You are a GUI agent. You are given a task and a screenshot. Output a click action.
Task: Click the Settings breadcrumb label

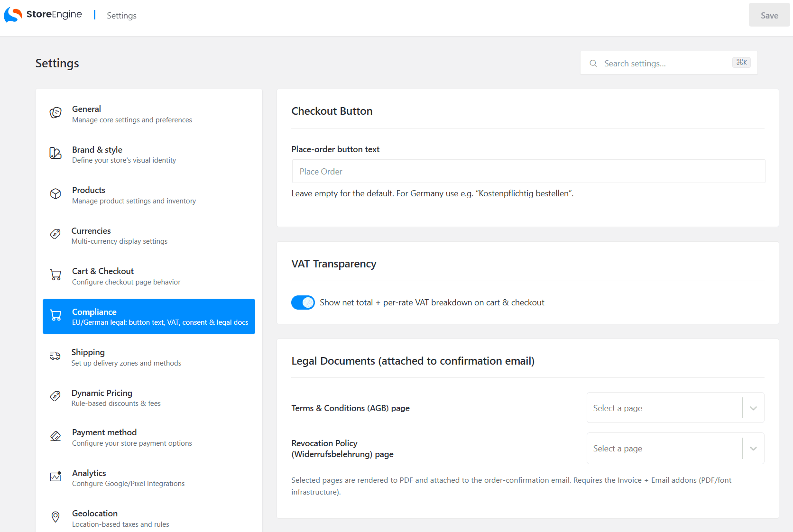[x=121, y=16]
